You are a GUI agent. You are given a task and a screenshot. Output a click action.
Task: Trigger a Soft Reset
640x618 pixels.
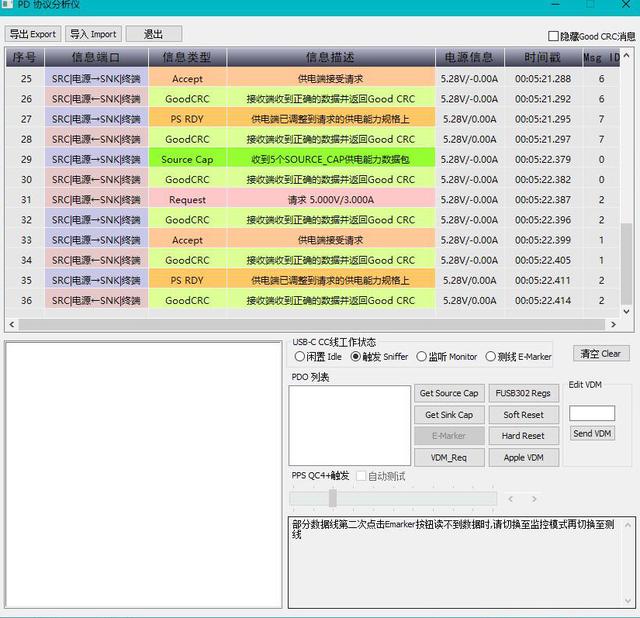(x=523, y=415)
